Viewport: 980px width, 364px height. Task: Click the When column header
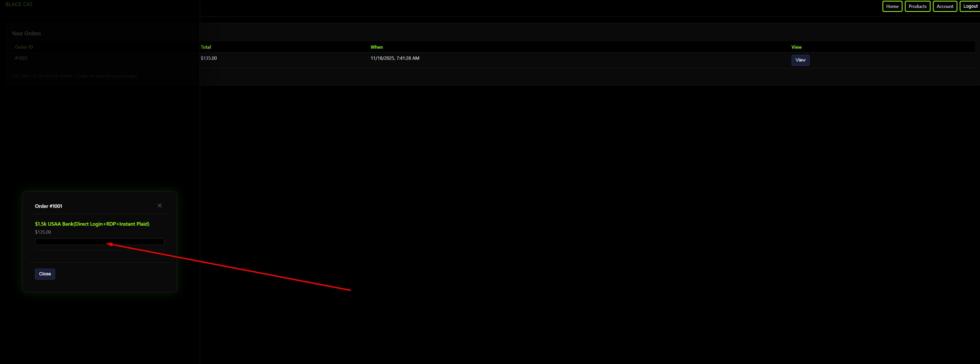point(376,47)
